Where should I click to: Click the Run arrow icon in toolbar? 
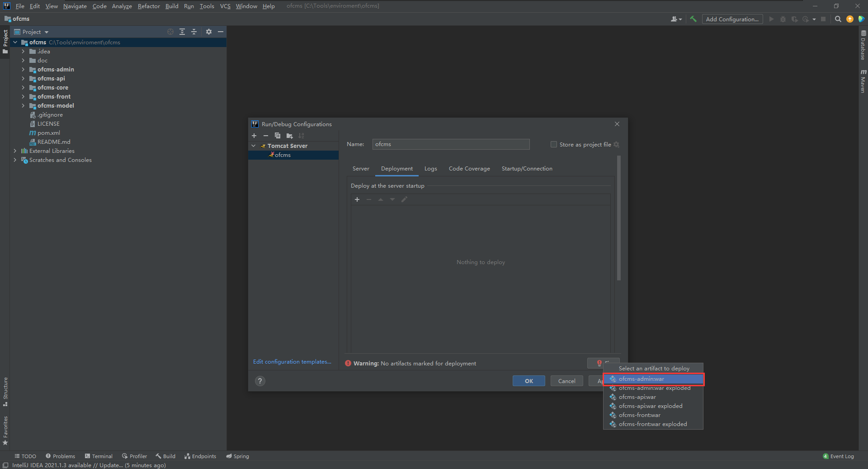pyautogui.click(x=771, y=19)
